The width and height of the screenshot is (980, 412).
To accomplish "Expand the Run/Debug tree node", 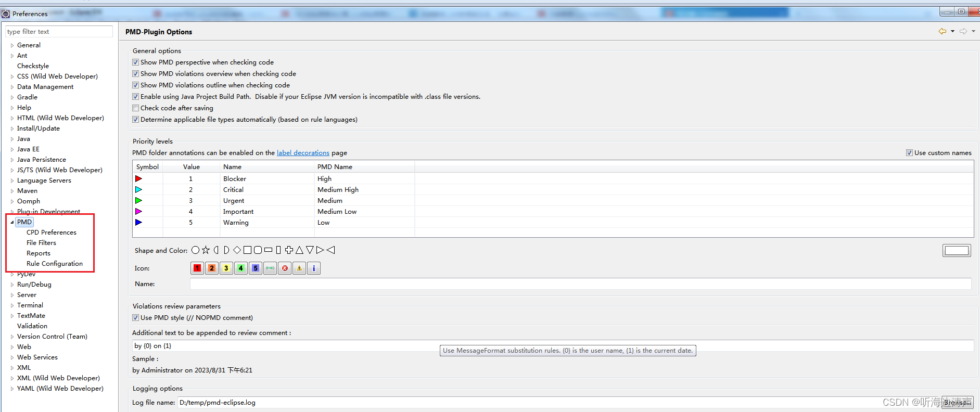I will coord(12,285).
